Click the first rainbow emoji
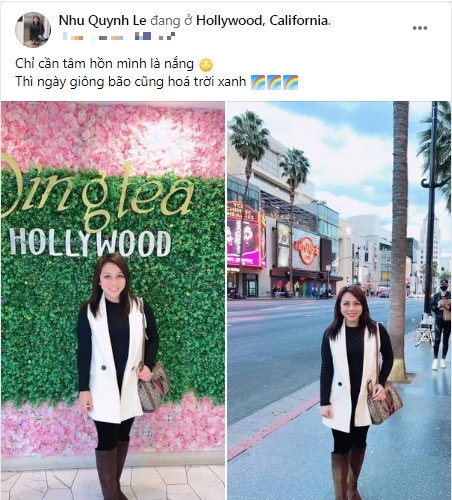This screenshot has height=500, width=452. pyautogui.click(x=258, y=82)
